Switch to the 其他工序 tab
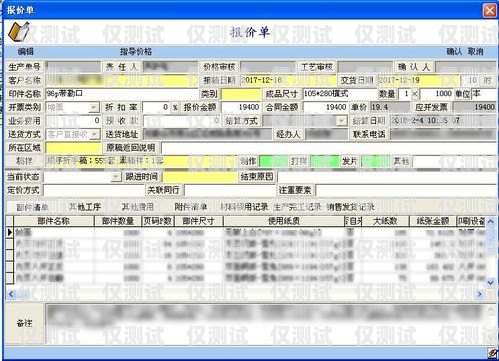Screen dimensions: 499x361 pyautogui.click(x=85, y=207)
